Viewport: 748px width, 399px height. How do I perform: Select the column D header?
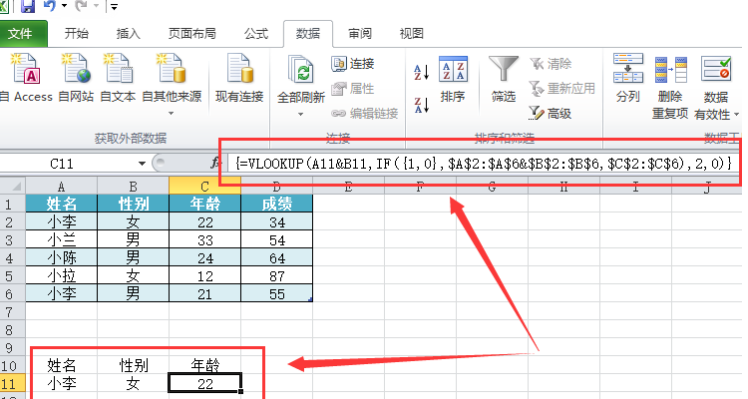tap(277, 186)
